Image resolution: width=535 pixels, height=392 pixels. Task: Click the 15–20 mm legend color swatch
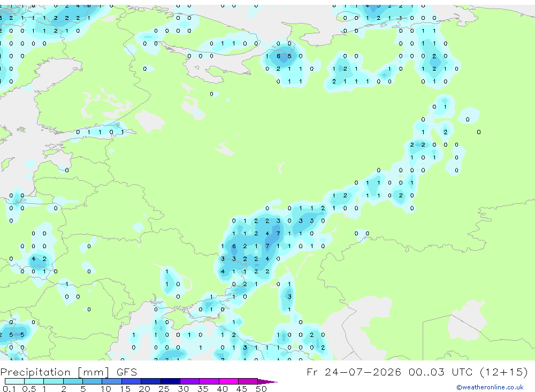pyautogui.click(x=131, y=381)
